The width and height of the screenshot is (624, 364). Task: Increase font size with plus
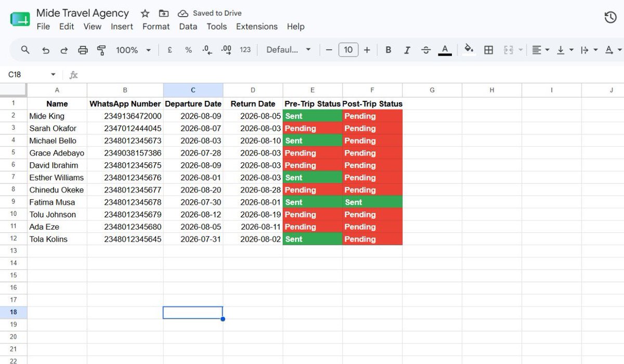367,50
